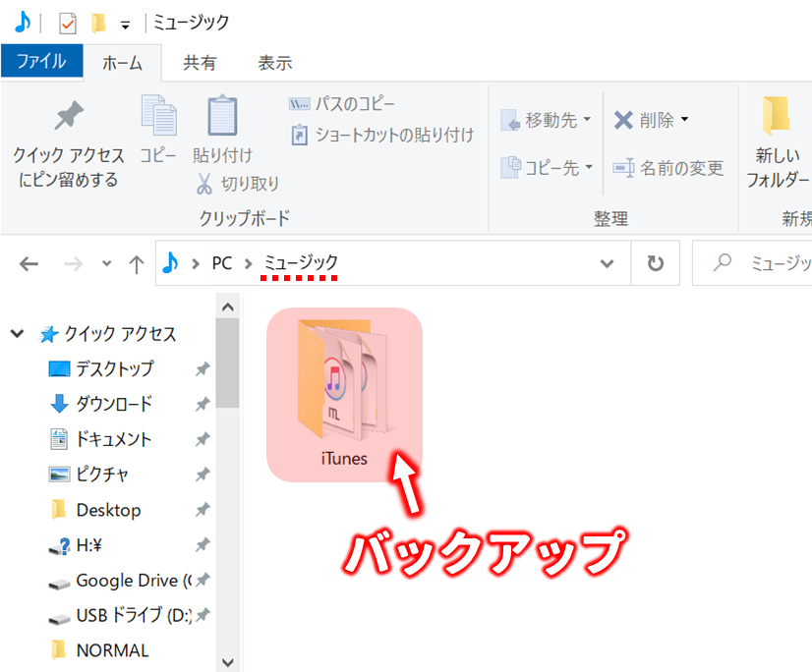Expand the Delete options dropdown
Image resolution: width=812 pixels, height=672 pixels.
point(684,121)
